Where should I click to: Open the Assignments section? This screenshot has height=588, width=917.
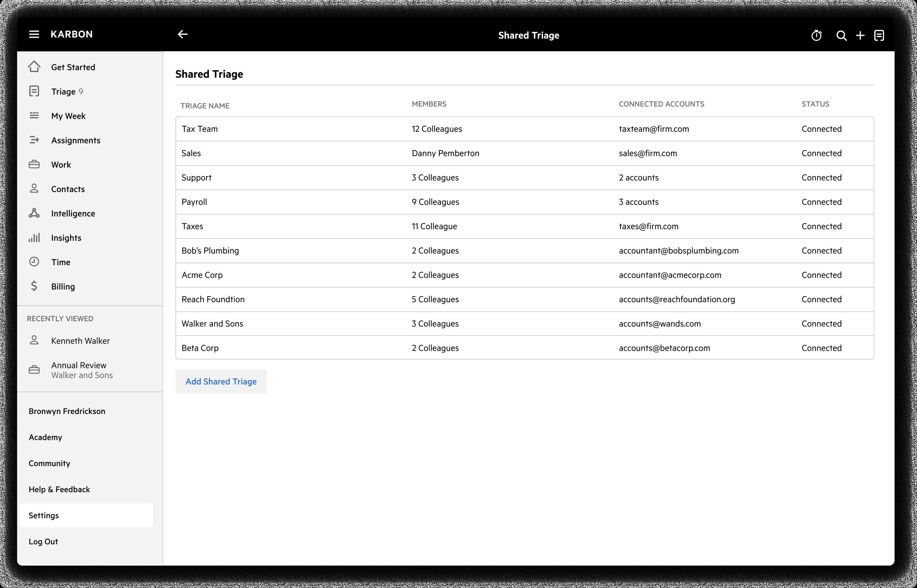tap(76, 140)
